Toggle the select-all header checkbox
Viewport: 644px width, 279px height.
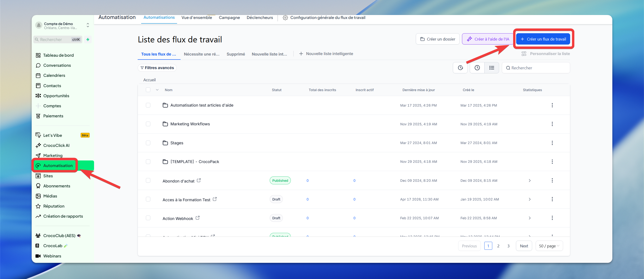148,90
